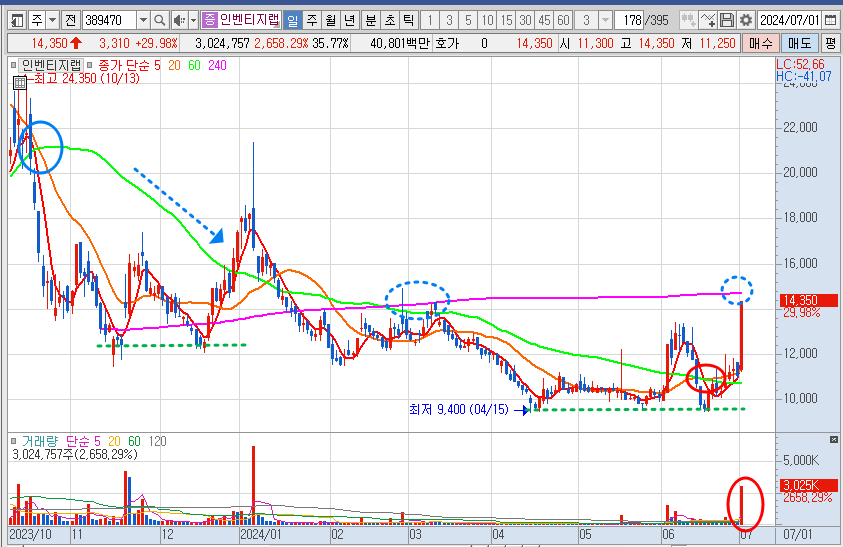Screen dimensions: 843x547
Task: Switch to 주 weekly chart period
Action: point(311,20)
